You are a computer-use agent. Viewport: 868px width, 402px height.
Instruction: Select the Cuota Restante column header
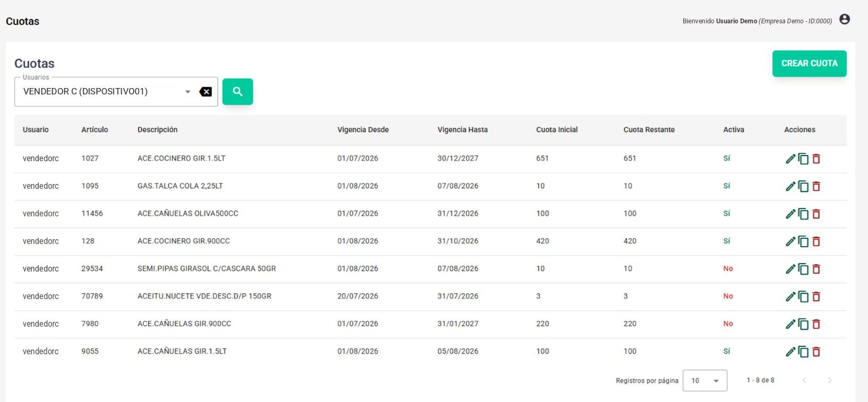[649, 130]
